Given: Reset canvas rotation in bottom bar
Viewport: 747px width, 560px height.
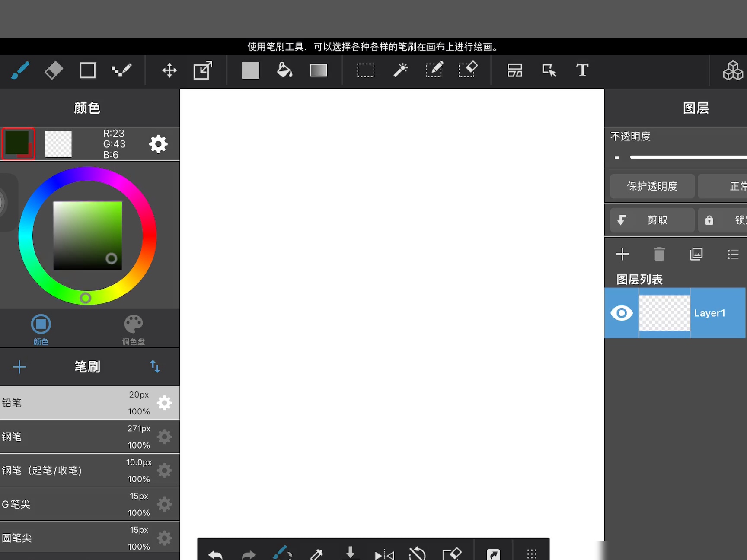Looking at the screenshot, I should point(418,554).
